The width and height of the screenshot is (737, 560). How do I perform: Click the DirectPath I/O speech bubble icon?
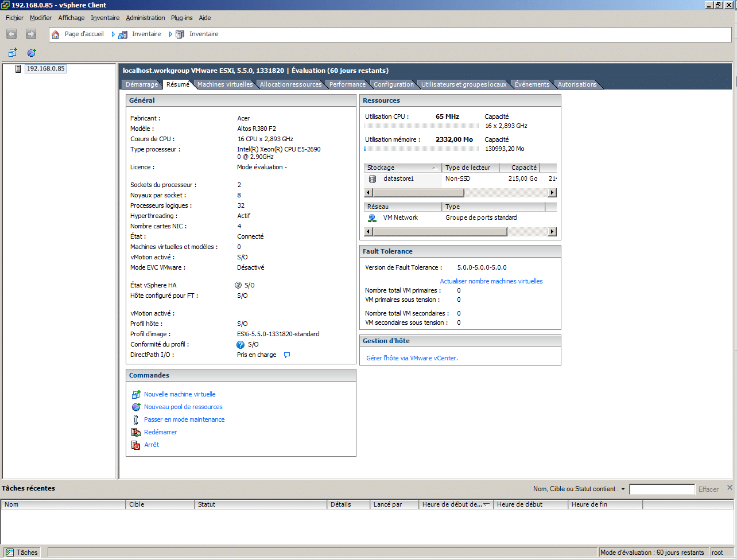click(287, 355)
